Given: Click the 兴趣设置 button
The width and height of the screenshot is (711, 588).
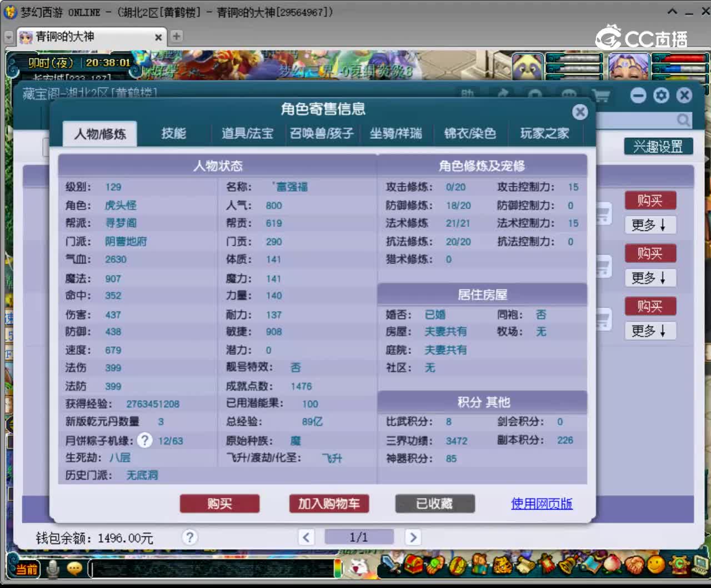Looking at the screenshot, I should click(658, 146).
